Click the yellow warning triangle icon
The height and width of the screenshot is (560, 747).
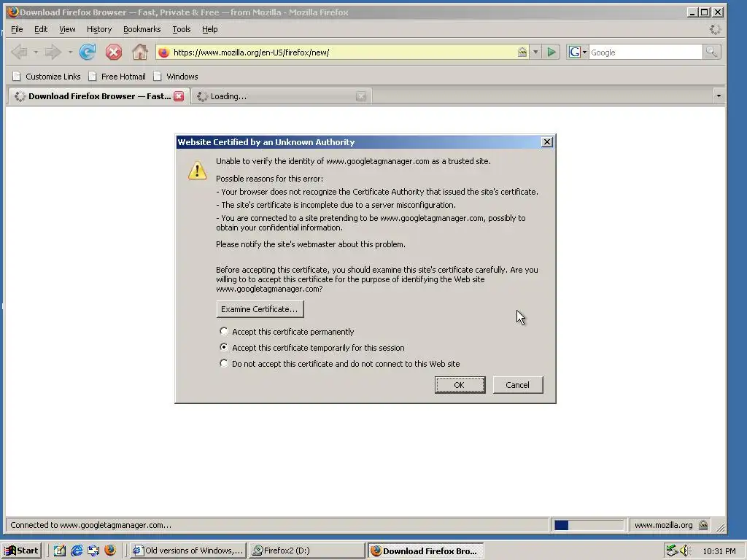pyautogui.click(x=197, y=171)
